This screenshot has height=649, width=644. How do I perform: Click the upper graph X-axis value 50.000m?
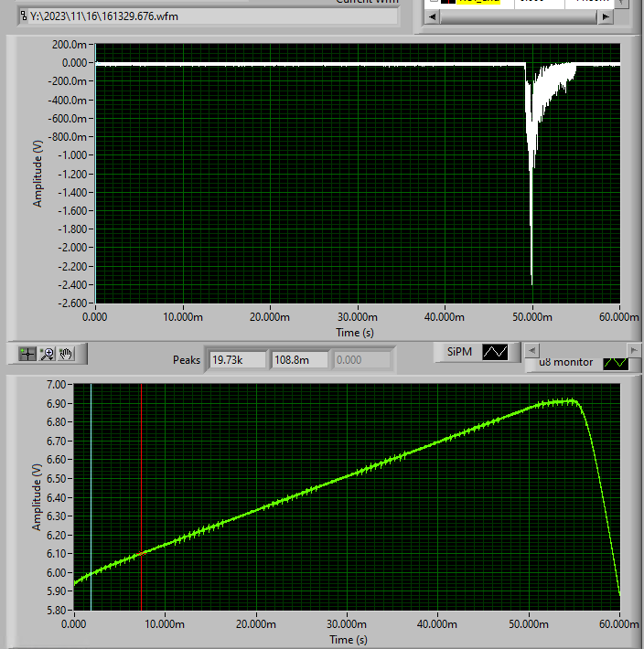tap(532, 317)
